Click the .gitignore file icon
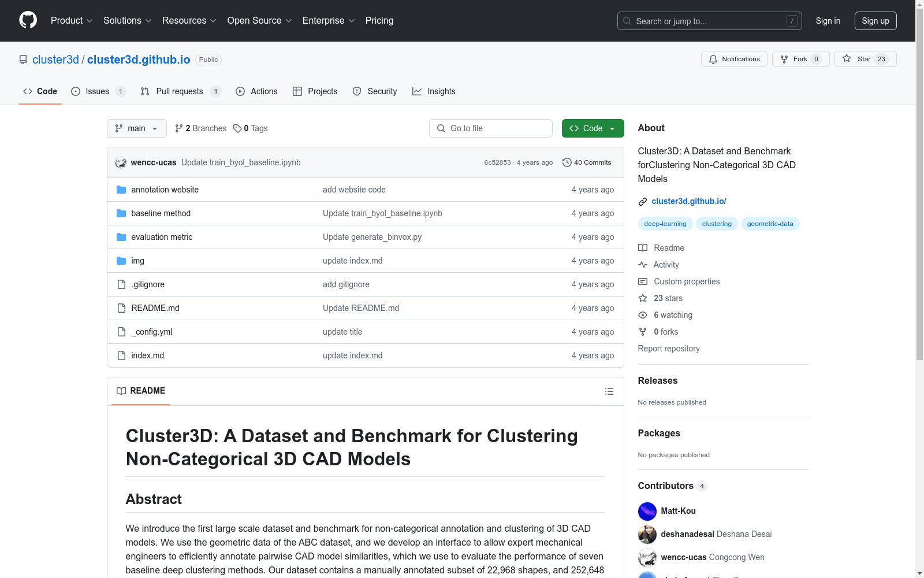The image size is (924, 578). pos(121,284)
